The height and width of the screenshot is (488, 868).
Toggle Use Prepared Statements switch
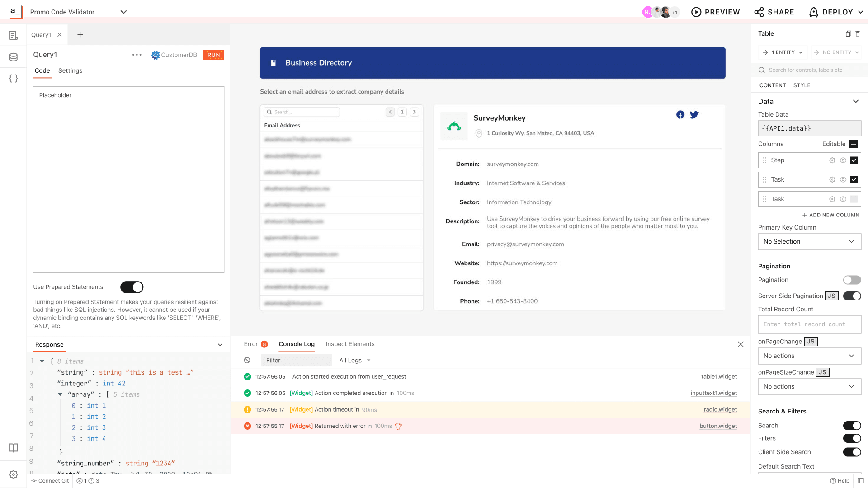pyautogui.click(x=132, y=287)
